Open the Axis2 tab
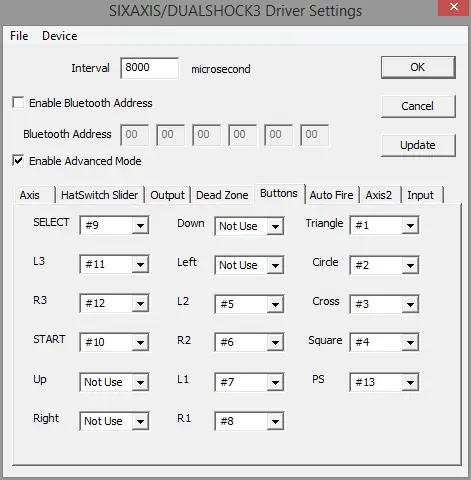 [379, 195]
